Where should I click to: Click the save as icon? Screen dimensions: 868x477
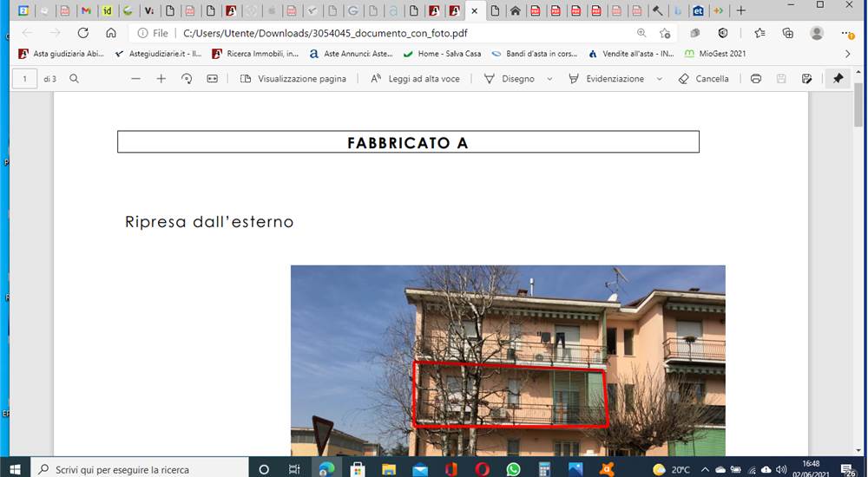point(806,79)
